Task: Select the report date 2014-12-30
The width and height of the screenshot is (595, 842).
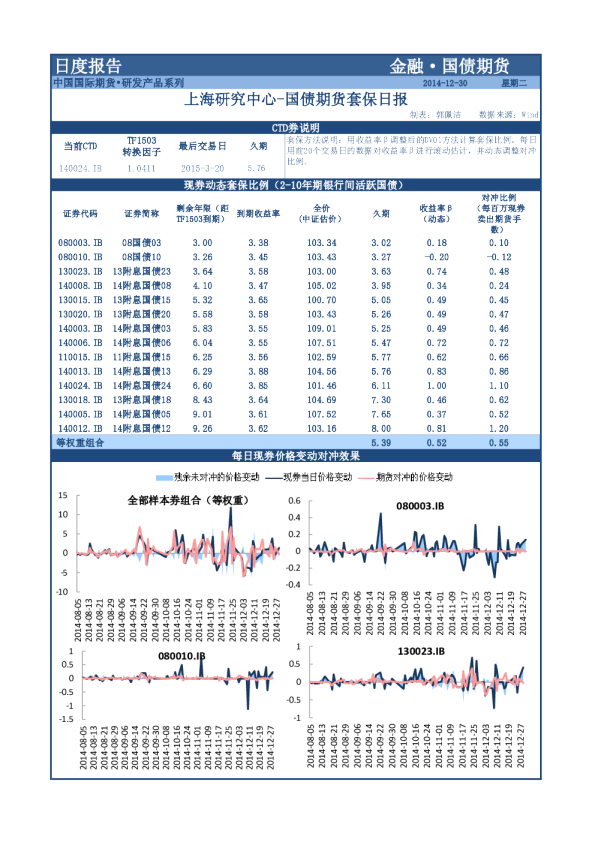Action: coord(445,83)
